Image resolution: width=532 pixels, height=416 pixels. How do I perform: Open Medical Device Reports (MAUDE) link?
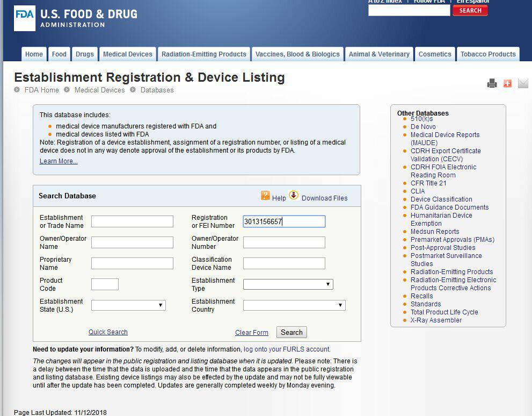coord(445,139)
